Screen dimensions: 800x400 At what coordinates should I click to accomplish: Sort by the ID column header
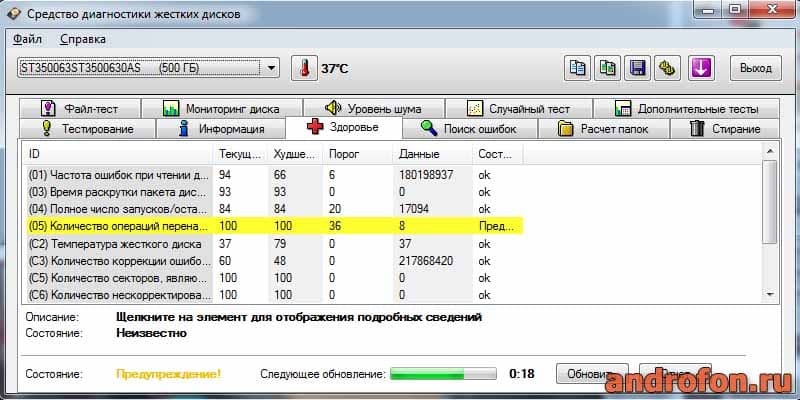(117, 154)
